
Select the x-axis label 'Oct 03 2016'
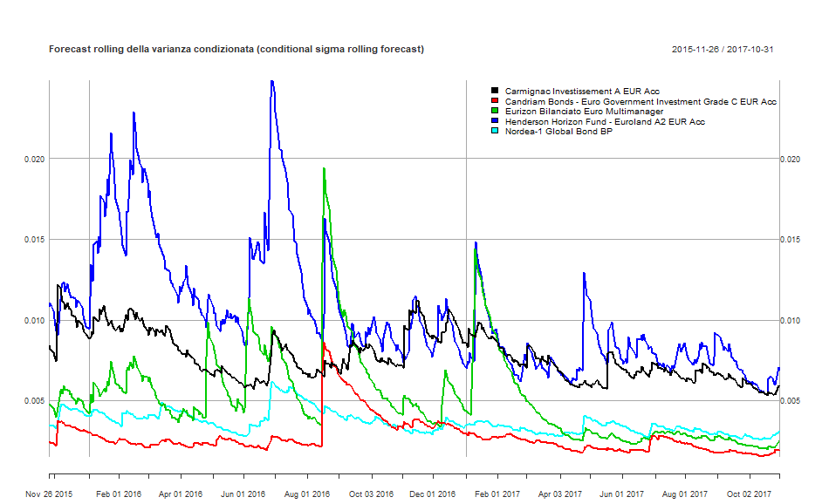pos(371,494)
